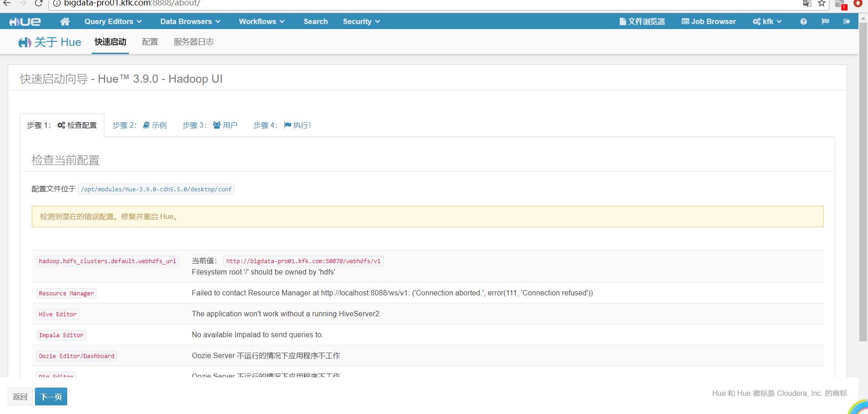Viewport: 868px width, 414px height.
Task: Click the page vertical scrollbar
Action: pos(863,182)
